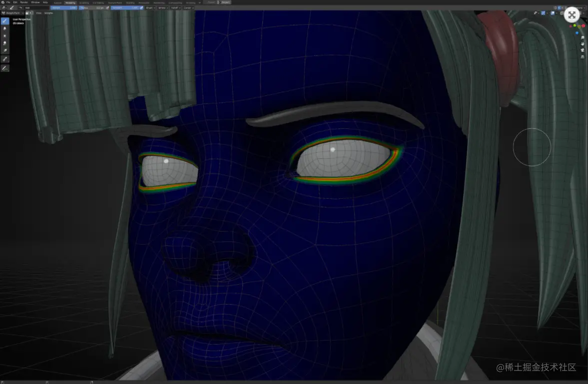Click the brush icon in tool header

[11, 8]
